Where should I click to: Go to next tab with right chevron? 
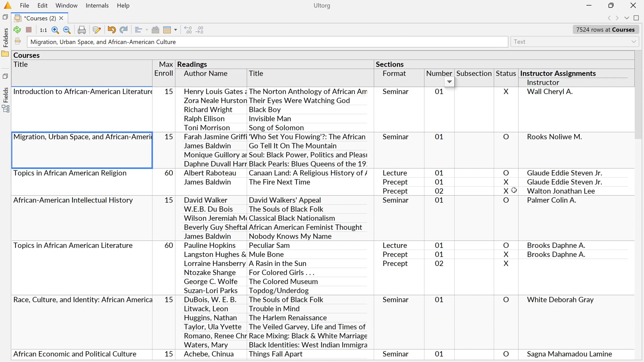click(617, 18)
